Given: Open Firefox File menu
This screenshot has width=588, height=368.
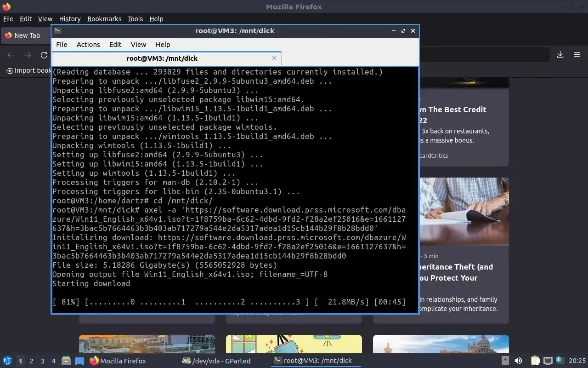Looking at the screenshot, I should (x=8, y=19).
